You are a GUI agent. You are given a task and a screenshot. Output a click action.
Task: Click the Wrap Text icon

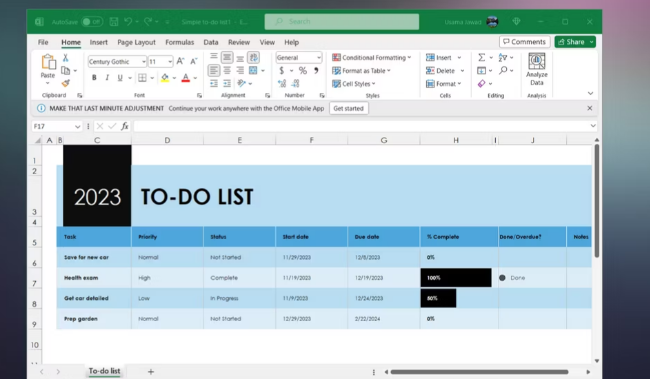(253, 57)
